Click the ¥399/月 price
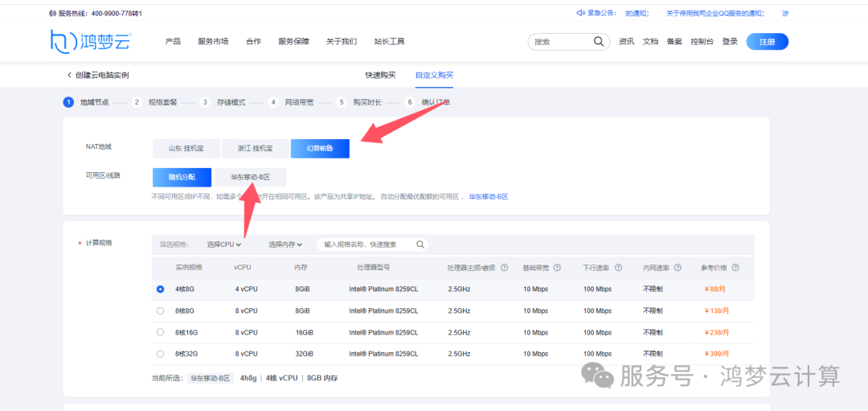This screenshot has width=868, height=411. coord(716,354)
